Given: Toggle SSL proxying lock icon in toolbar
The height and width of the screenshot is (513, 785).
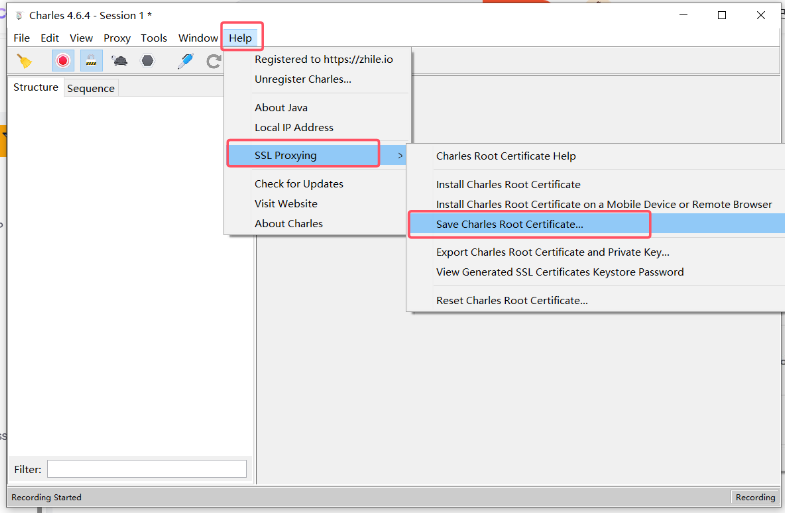Looking at the screenshot, I should pyautogui.click(x=91, y=61).
